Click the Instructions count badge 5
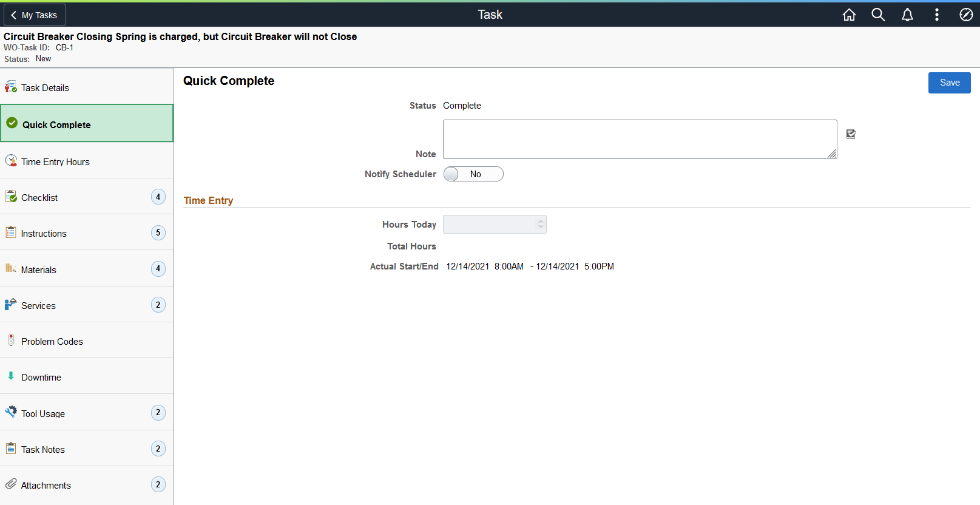The width and height of the screenshot is (980, 505). (158, 232)
